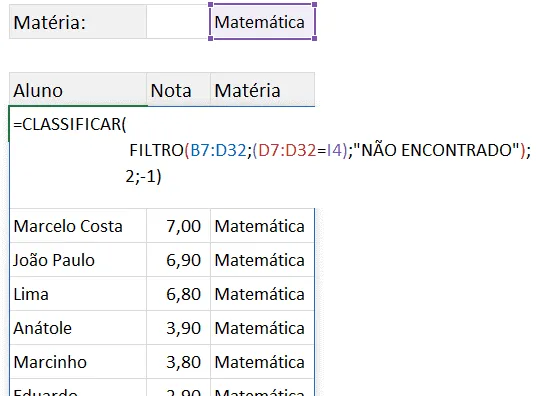This screenshot has width=537, height=396.
Task: Select the Matemática subject input cell
Action: [x=262, y=22]
